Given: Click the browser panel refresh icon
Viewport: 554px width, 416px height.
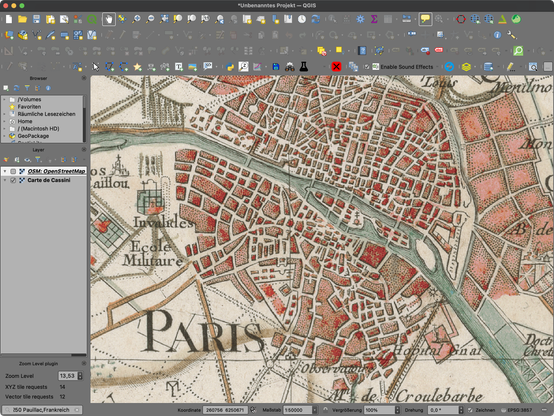Looking at the screenshot, I should click(16, 88).
